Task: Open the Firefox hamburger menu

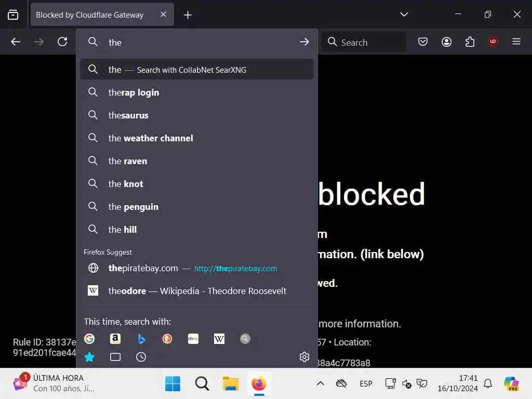Action: pos(516,42)
